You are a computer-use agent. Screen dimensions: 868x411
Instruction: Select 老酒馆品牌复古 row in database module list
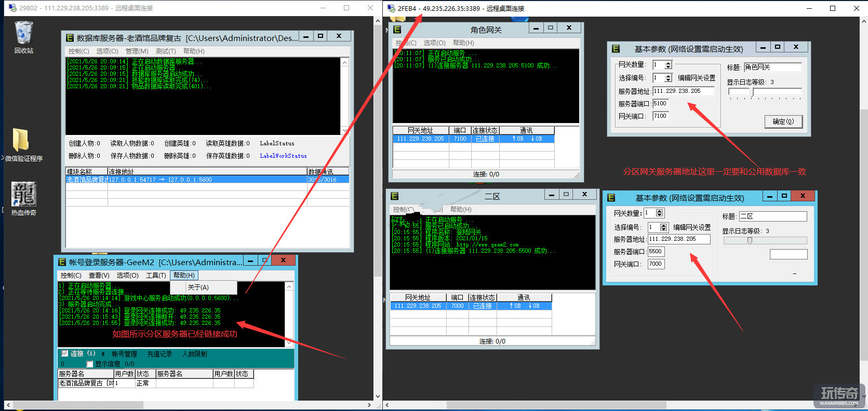207,180
